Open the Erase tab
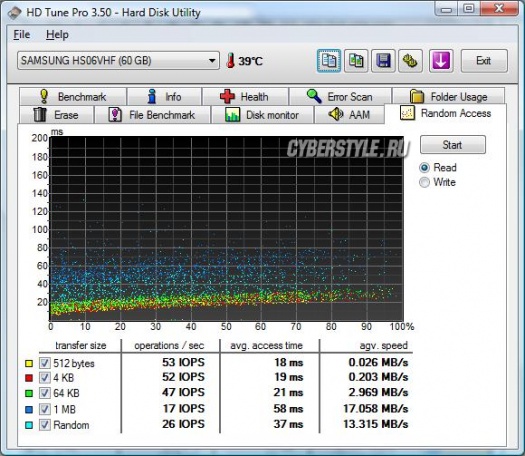The image size is (525, 456). (x=57, y=115)
